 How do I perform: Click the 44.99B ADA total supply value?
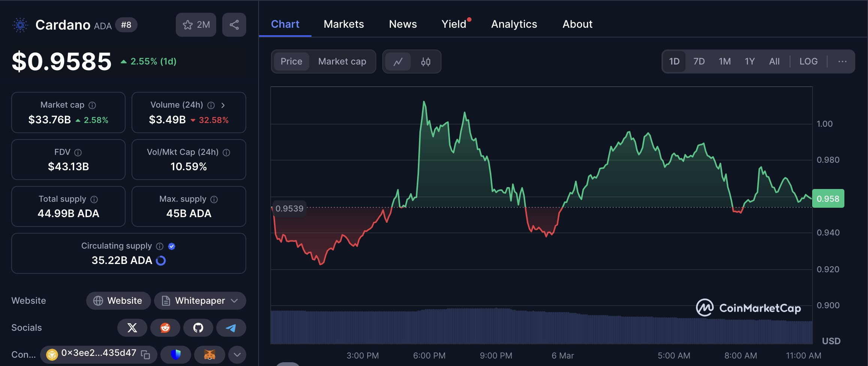(x=68, y=214)
